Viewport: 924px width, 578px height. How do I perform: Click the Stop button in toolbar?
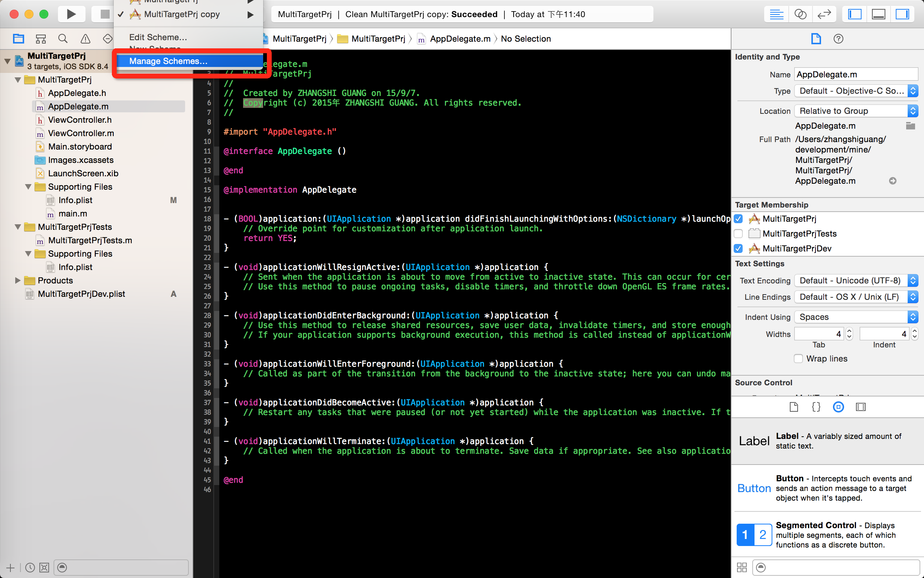point(104,14)
